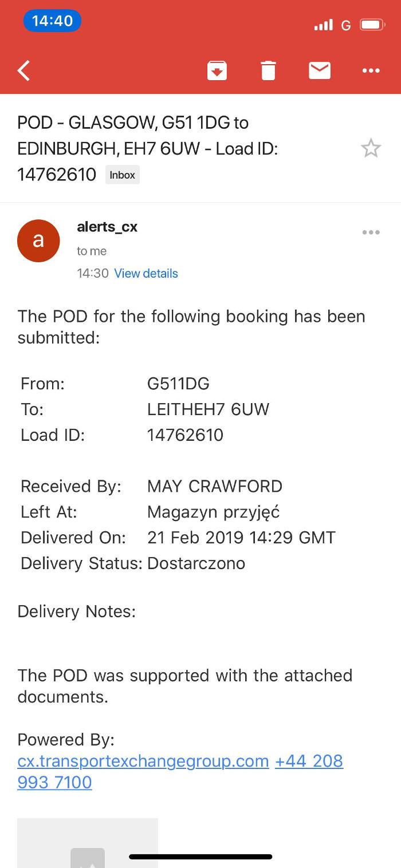This screenshot has width=401, height=868.
Task: Expand View details for the sender
Action: [146, 274]
